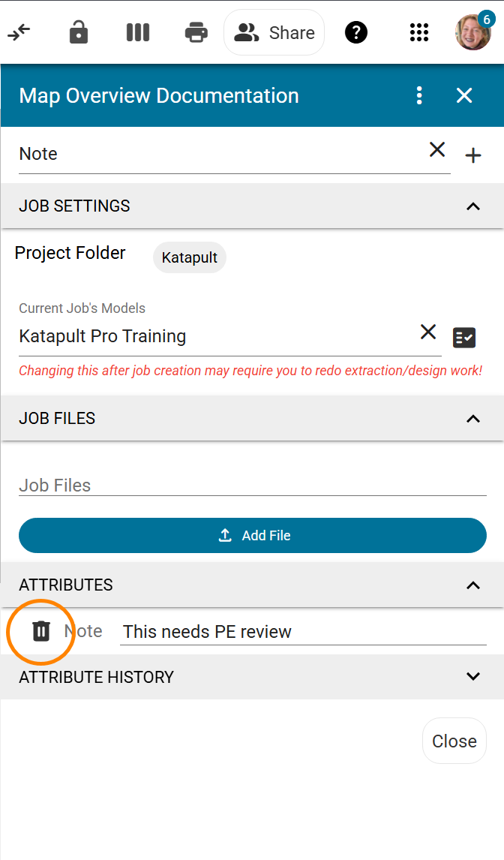This screenshot has width=504, height=860.
Task: Open the model checklist icon next to models
Action: (464, 337)
